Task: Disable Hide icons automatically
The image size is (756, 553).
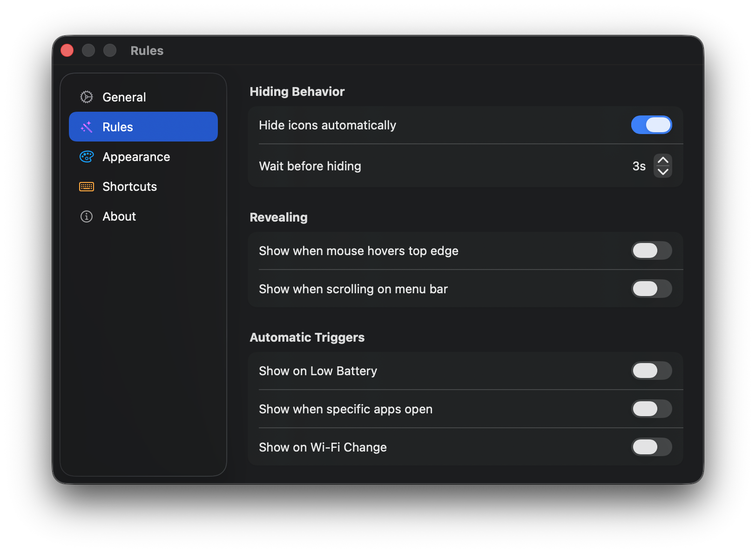Action: point(651,125)
